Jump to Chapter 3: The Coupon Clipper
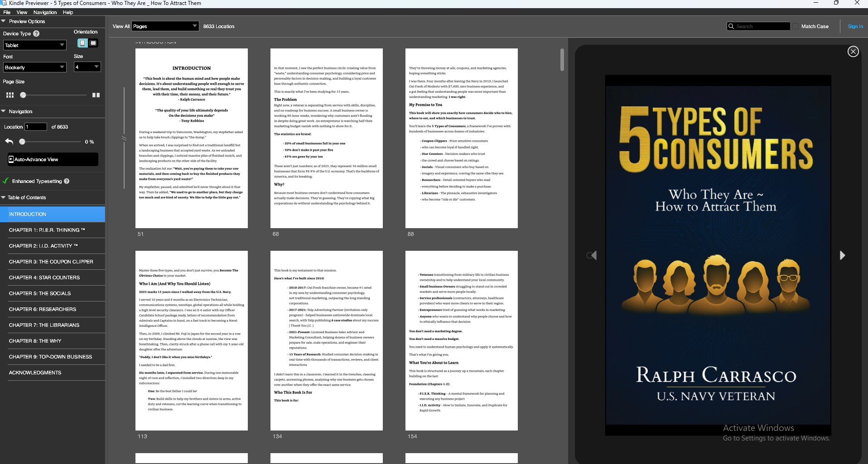868x464 pixels. click(x=53, y=262)
